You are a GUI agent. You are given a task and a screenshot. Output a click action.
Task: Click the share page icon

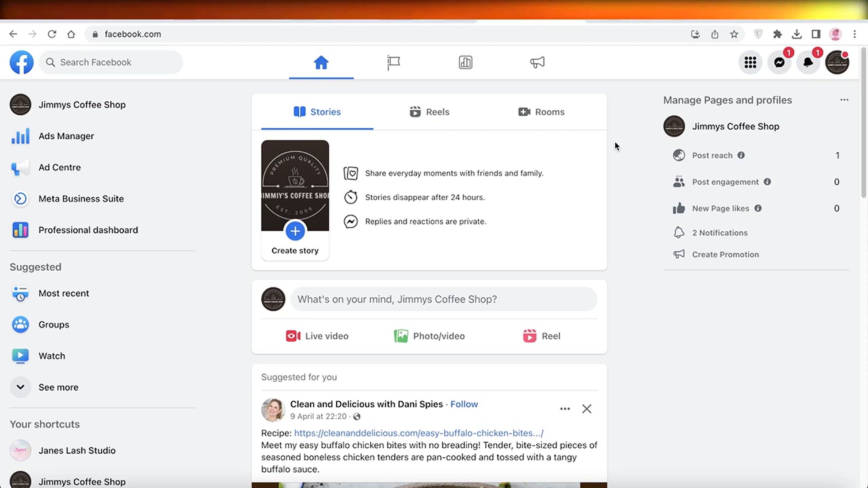tap(715, 34)
